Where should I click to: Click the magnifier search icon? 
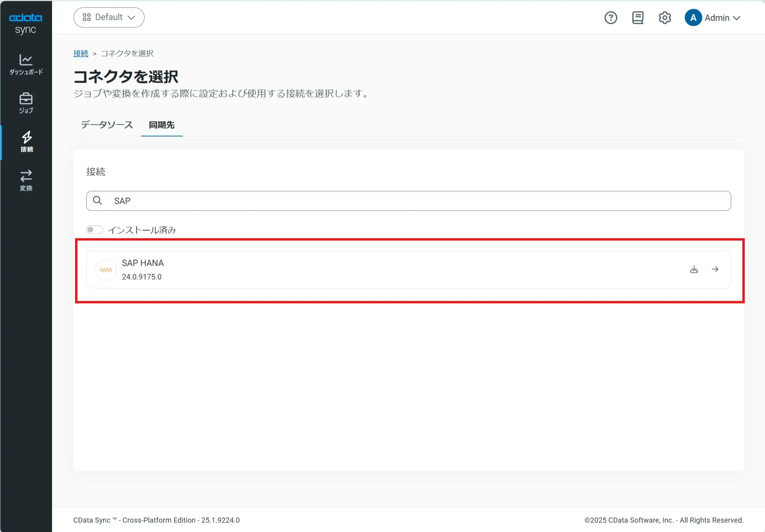tap(97, 201)
